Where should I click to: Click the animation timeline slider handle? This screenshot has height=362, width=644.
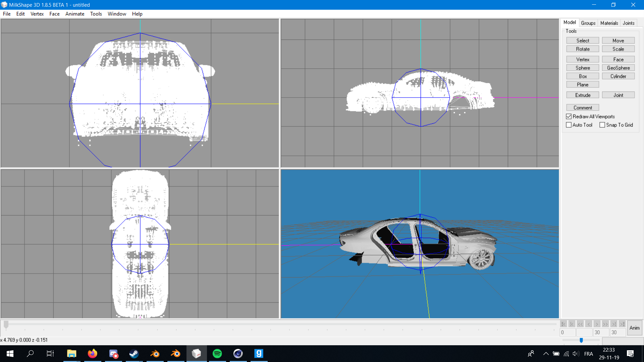coord(6,324)
